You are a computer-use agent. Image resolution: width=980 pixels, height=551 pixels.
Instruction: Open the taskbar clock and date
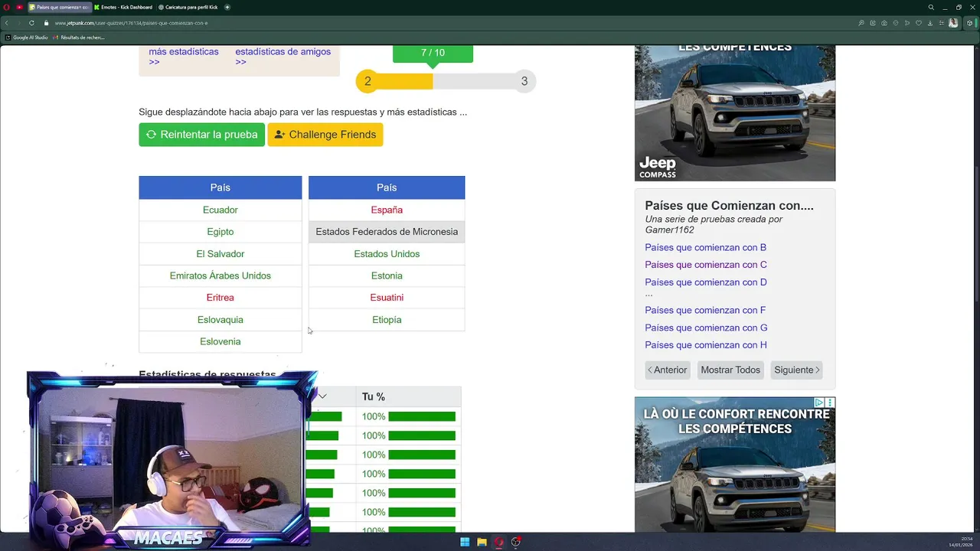coord(960,542)
